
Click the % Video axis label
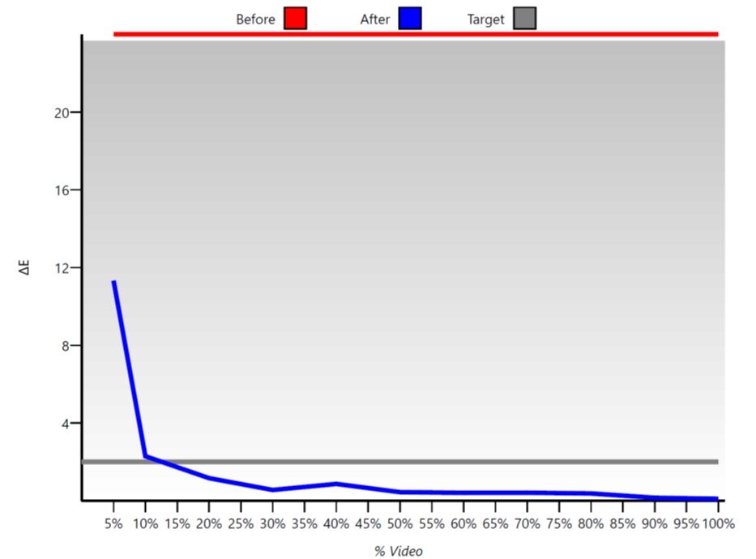click(x=400, y=550)
